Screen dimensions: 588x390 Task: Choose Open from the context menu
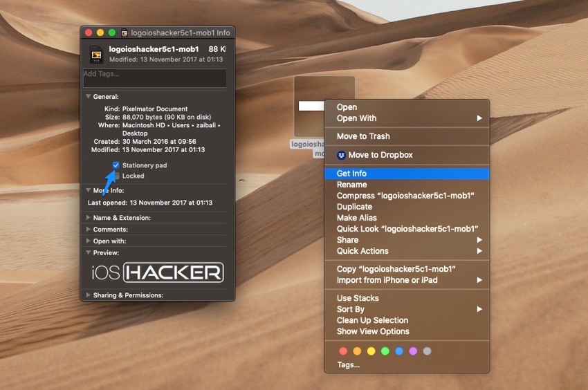point(407,107)
